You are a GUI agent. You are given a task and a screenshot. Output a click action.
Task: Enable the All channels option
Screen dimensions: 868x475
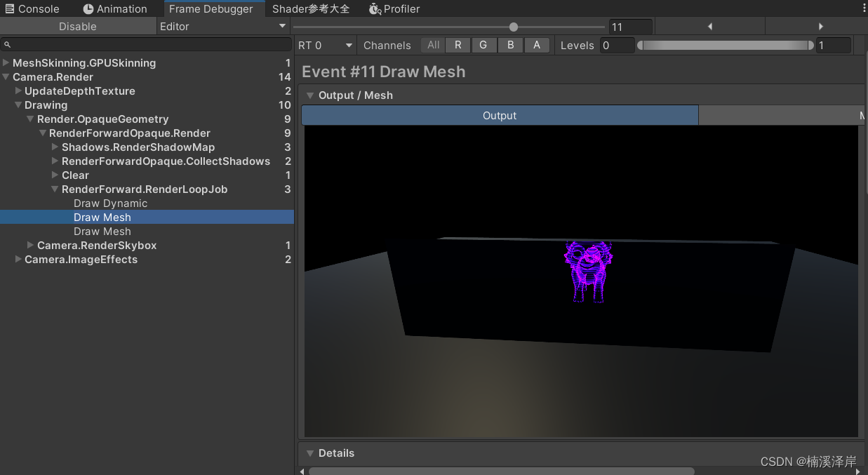pyautogui.click(x=432, y=45)
